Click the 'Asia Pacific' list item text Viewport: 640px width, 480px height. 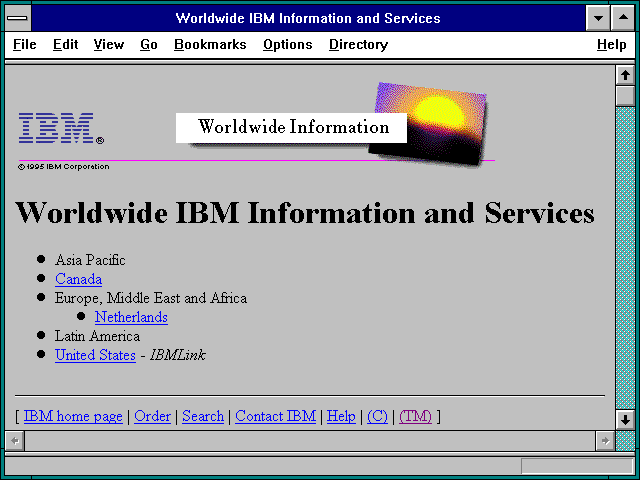(90, 260)
